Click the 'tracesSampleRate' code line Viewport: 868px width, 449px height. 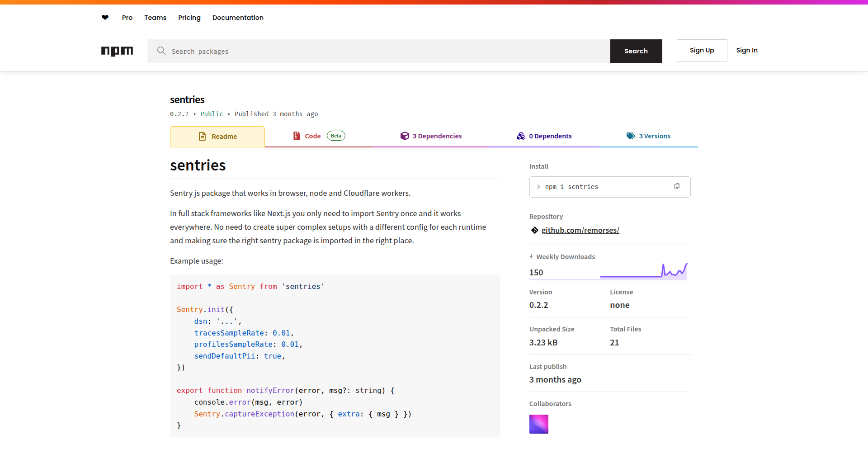244,333
